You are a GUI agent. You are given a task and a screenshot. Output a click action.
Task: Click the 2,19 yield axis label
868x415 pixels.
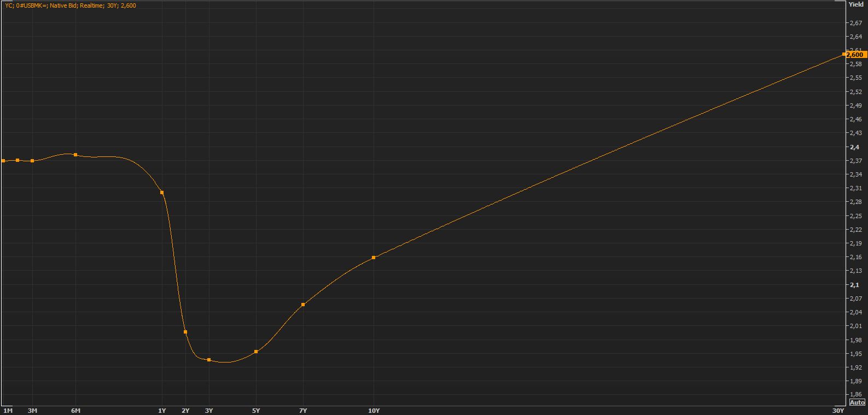[x=855, y=243]
